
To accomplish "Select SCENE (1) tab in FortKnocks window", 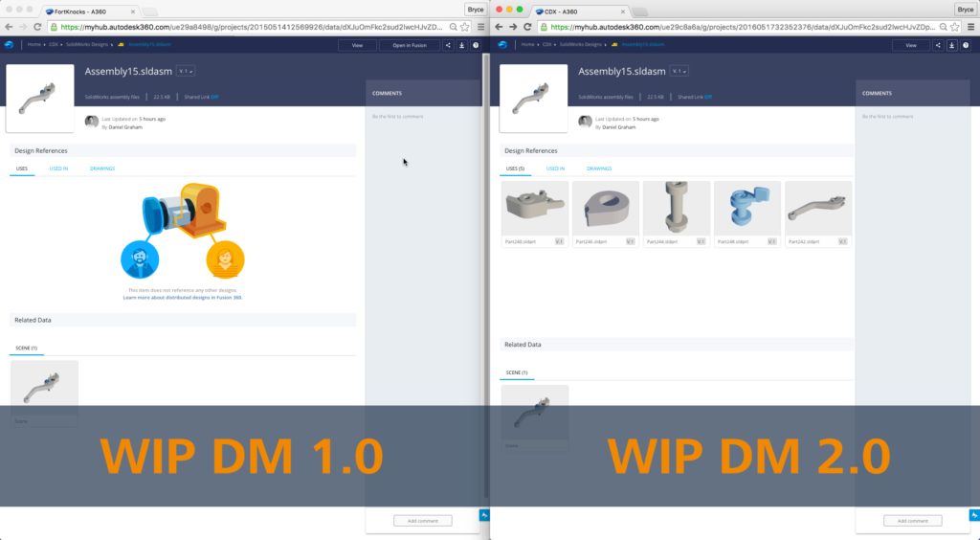I will 26,349.
